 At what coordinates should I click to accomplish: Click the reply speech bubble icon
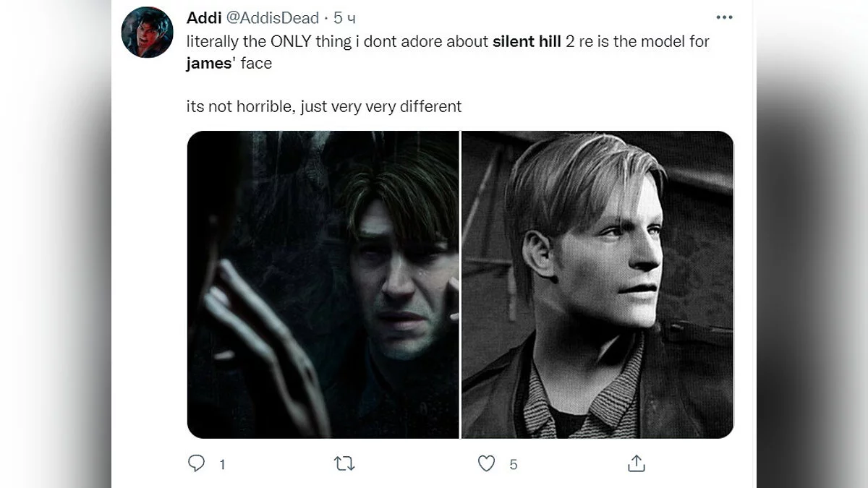[196, 463]
